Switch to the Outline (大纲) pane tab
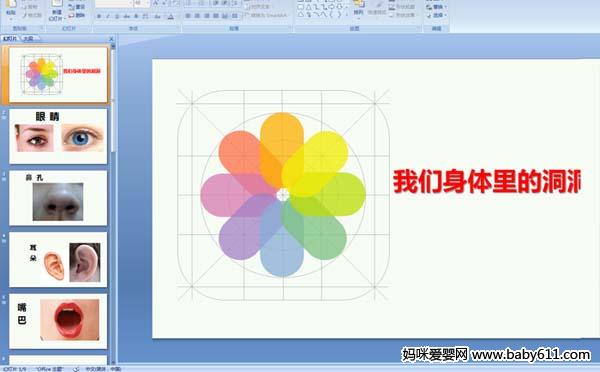The height and width of the screenshot is (372, 600). click(28, 38)
